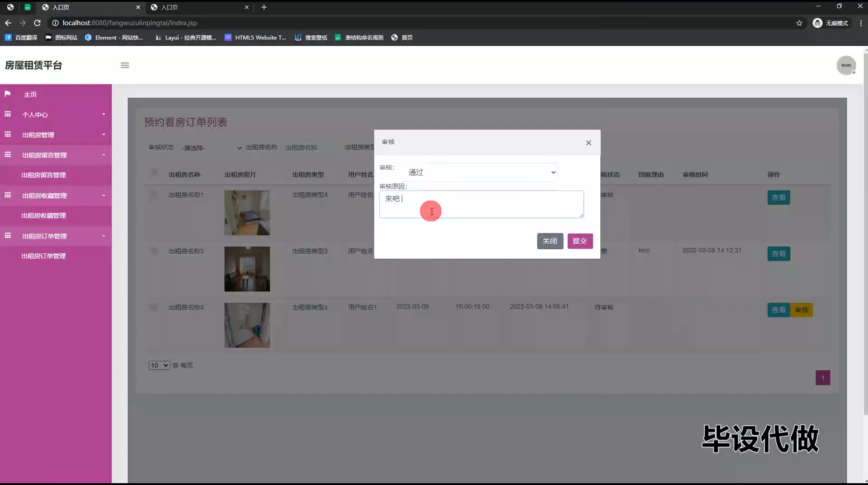Click into the 审核原因 text area
868x485 pixels.
(x=481, y=204)
